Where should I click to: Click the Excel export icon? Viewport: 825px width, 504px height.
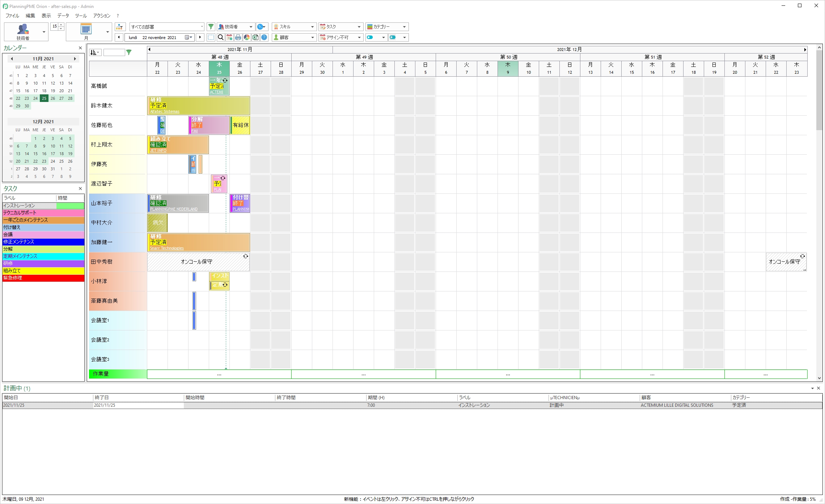pos(255,37)
